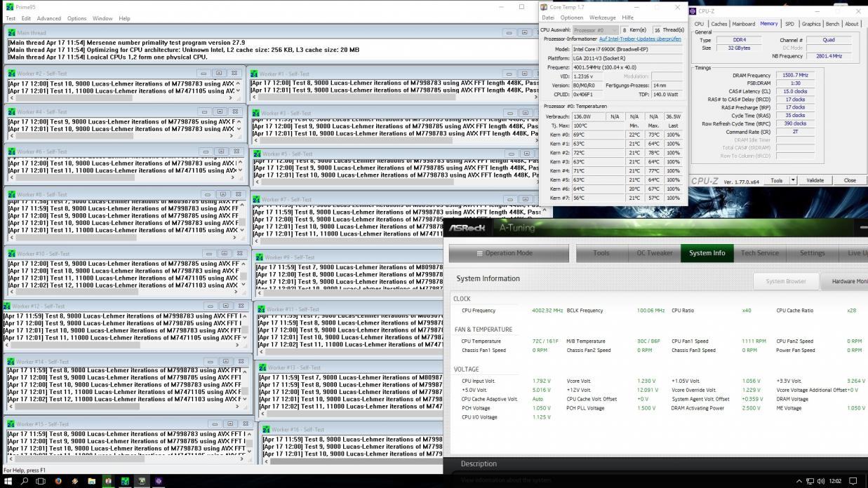Click the DRAM Frequency value 1500.7 MHz
Image resolution: width=868 pixels, height=488 pixels.
[795, 75]
